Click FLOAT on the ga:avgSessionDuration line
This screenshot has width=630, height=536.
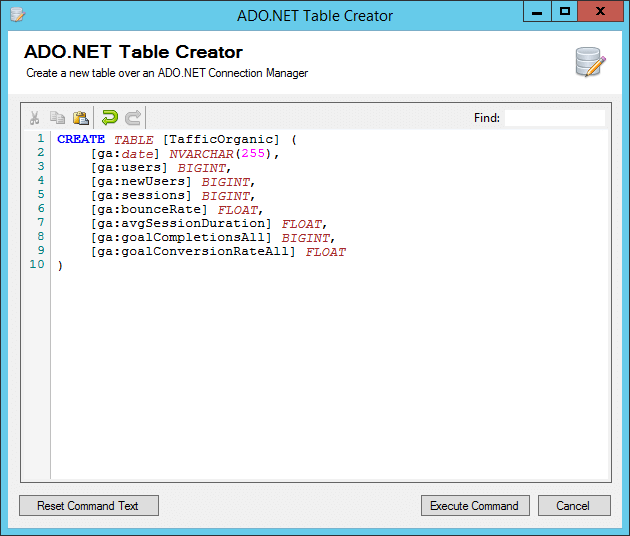(x=302, y=224)
